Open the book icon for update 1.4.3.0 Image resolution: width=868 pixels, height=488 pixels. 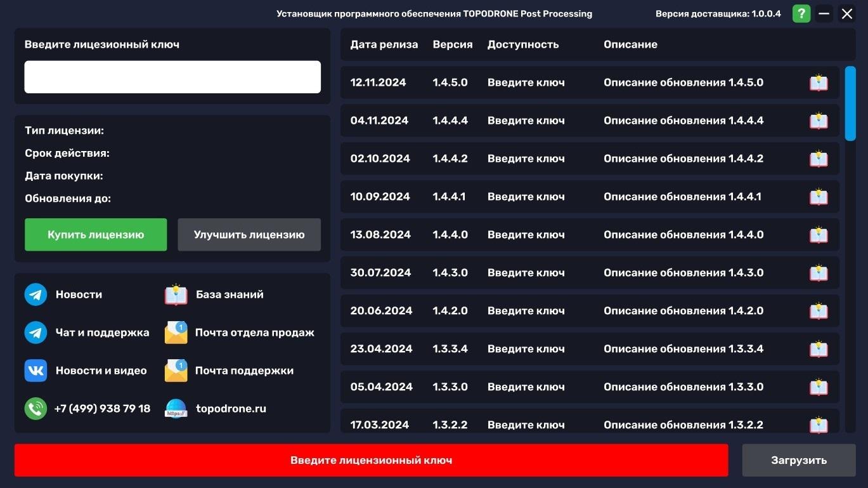pos(819,274)
